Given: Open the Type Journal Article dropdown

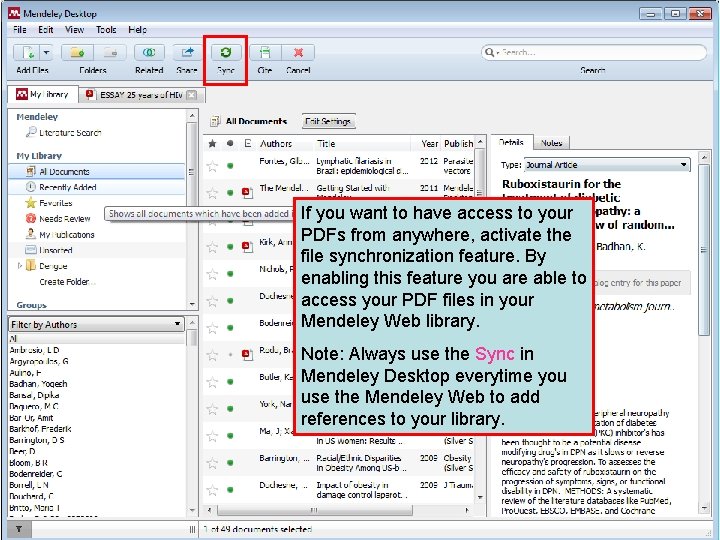Looking at the screenshot, I should point(607,165).
